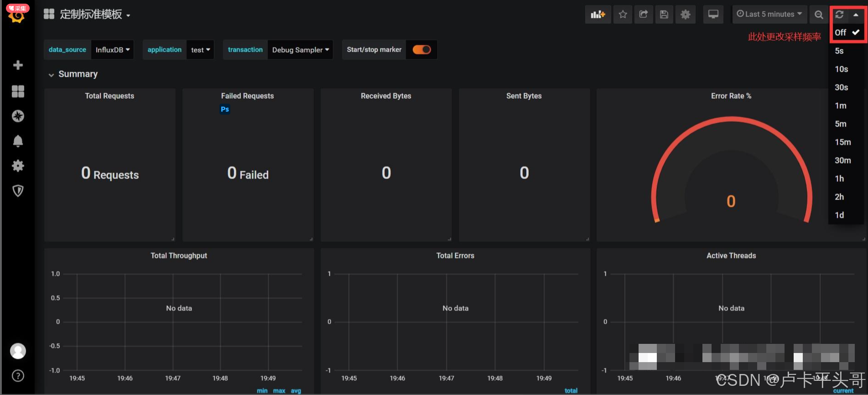Click the Error Rate % panel title
The width and height of the screenshot is (868, 395).
coord(731,96)
